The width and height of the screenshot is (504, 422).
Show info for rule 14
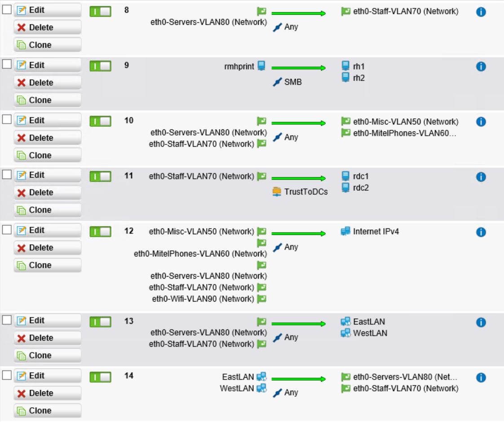(x=481, y=378)
